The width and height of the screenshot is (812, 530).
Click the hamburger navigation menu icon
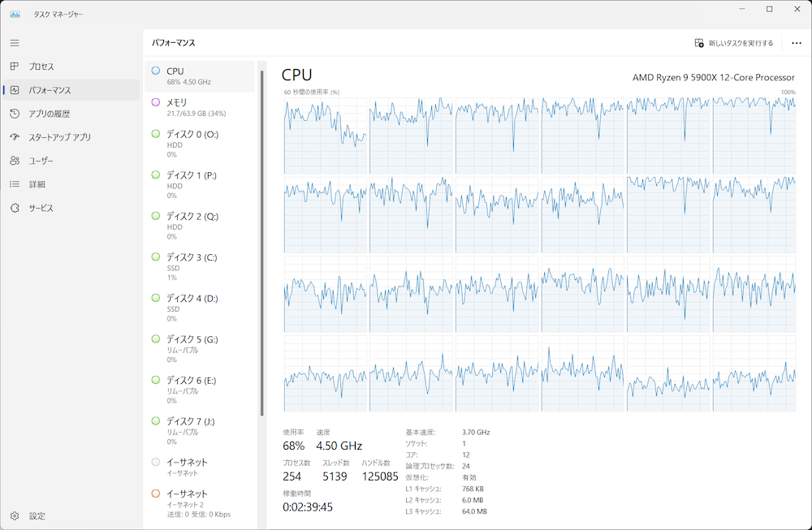pyautogui.click(x=15, y=42)
